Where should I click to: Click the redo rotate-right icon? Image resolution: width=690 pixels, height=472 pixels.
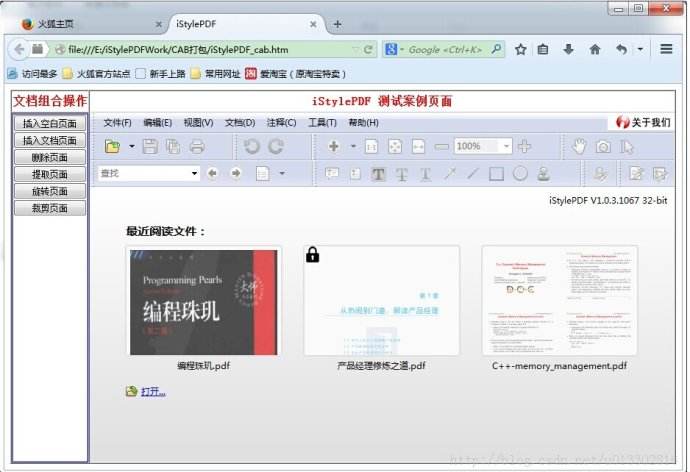276,146
